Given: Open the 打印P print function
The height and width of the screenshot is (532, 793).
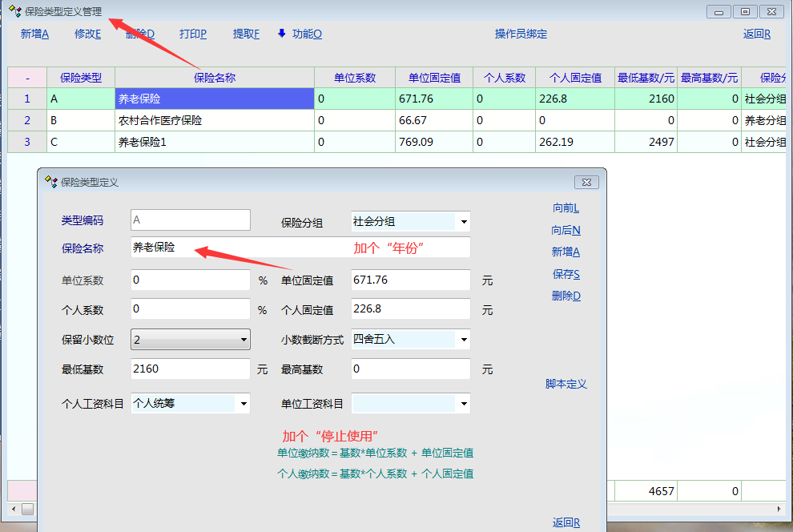Looking at the screenshot, I should click(x=193, y=34).
